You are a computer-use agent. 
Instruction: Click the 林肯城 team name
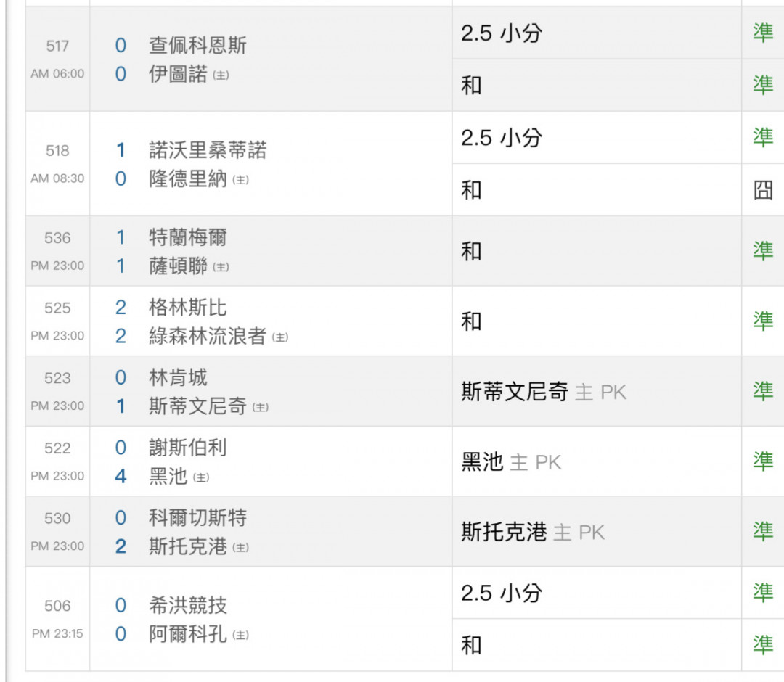[178, 377]
